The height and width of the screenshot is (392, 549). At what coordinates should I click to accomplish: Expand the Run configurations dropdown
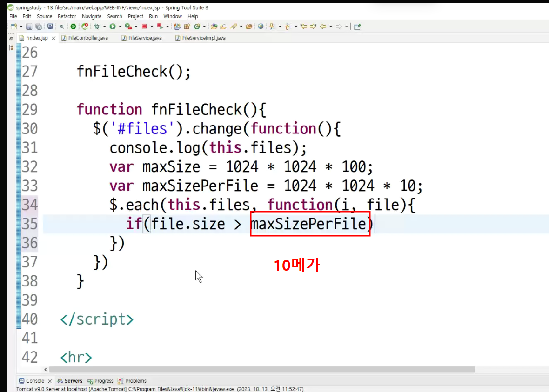point(120,27)
